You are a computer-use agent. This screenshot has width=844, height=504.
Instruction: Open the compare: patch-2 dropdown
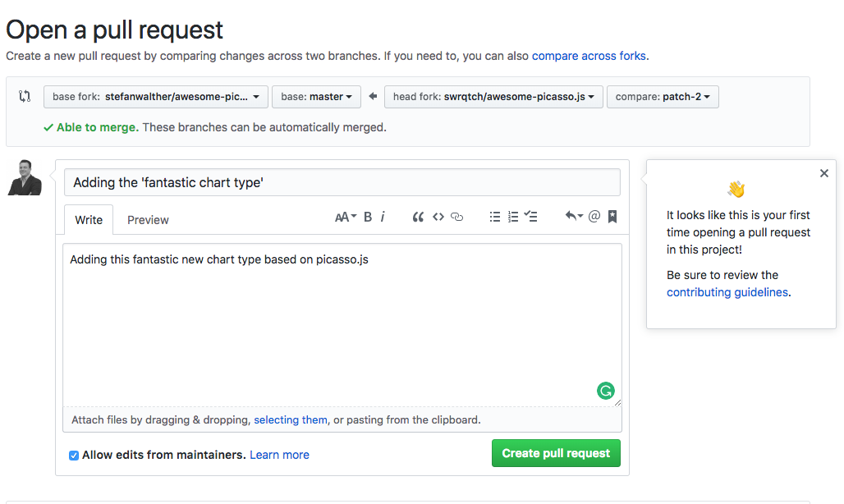point(663,97)
